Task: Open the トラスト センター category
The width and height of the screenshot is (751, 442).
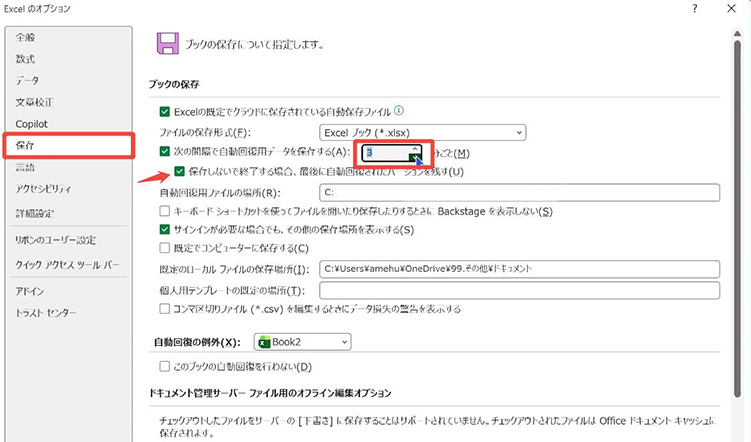Action: tap(46, 313)
